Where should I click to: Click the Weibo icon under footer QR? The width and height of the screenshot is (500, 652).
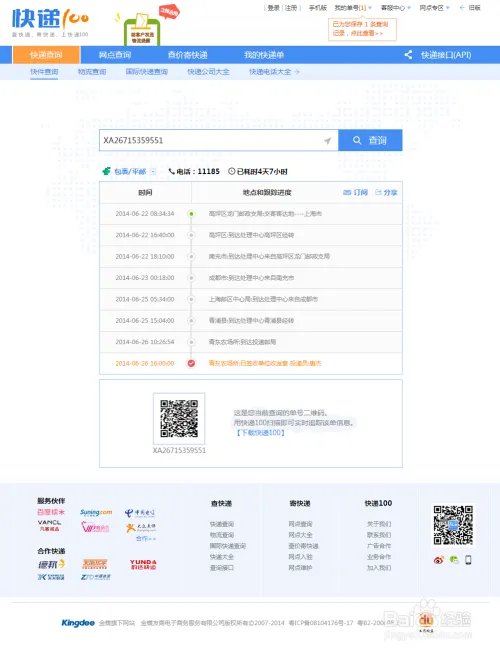[x=438, y=560]
